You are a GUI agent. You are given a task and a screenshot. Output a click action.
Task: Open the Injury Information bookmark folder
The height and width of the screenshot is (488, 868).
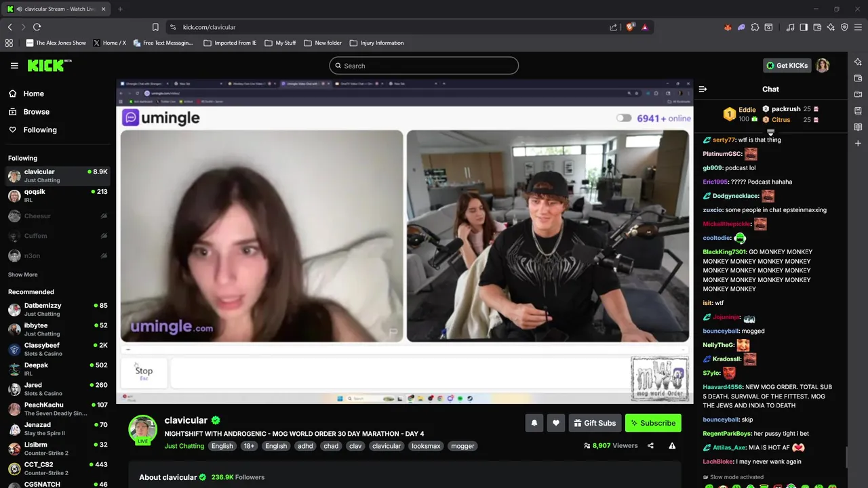376,43
